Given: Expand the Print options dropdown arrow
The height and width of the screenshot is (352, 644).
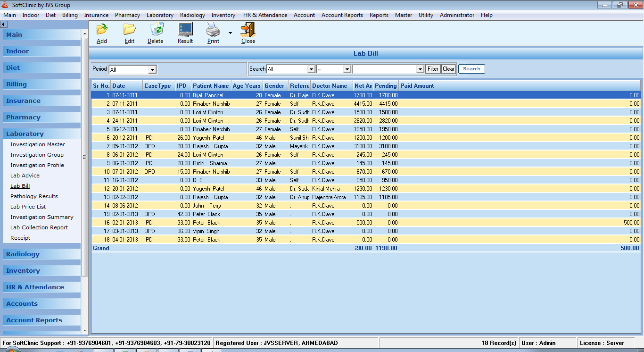Looking at the screenshot, I should click(230, 33).
